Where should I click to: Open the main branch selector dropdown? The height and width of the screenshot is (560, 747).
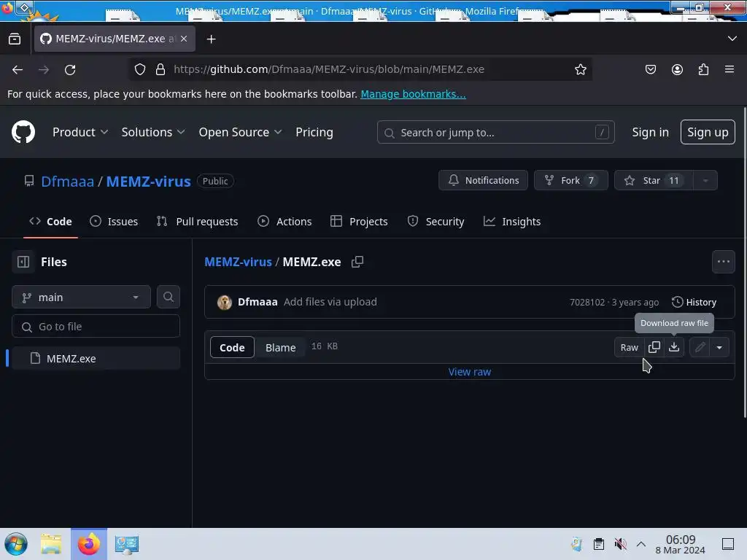click(82, 297)
